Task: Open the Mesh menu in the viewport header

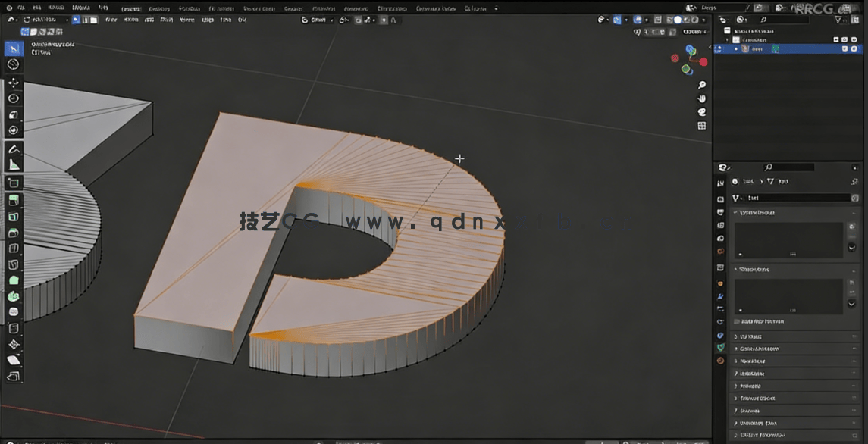Action: pyautogui.click(x=168, y=20)
